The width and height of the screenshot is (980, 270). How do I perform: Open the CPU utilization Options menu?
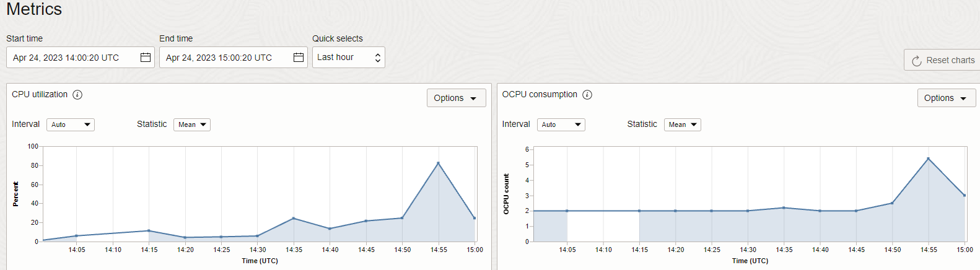pyautogui.click(x=456, y=98)
